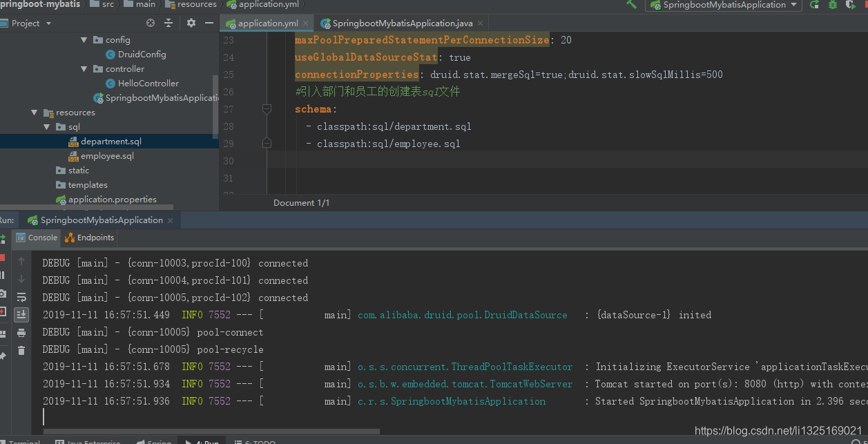Click Print console icon

click(x=21, y=333)
